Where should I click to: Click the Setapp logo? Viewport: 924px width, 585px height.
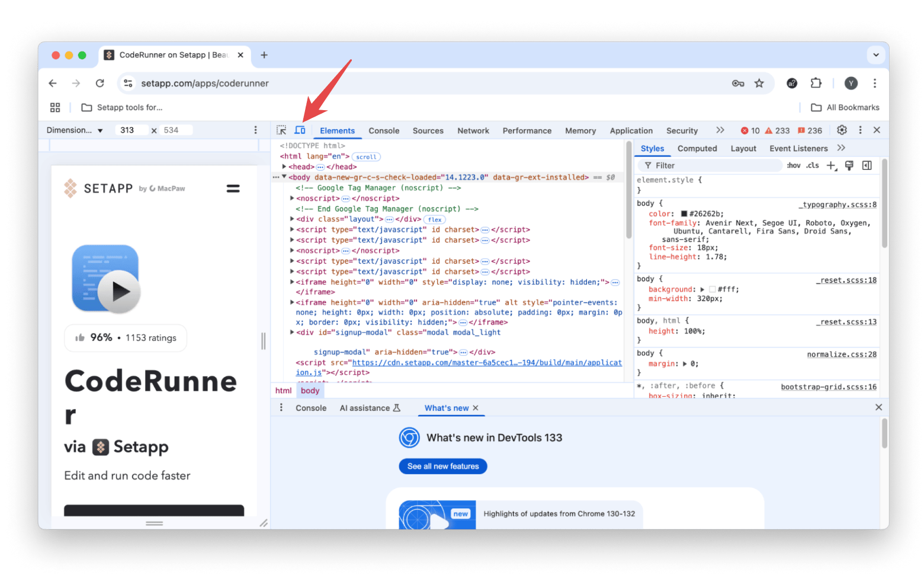pos(124,188)
